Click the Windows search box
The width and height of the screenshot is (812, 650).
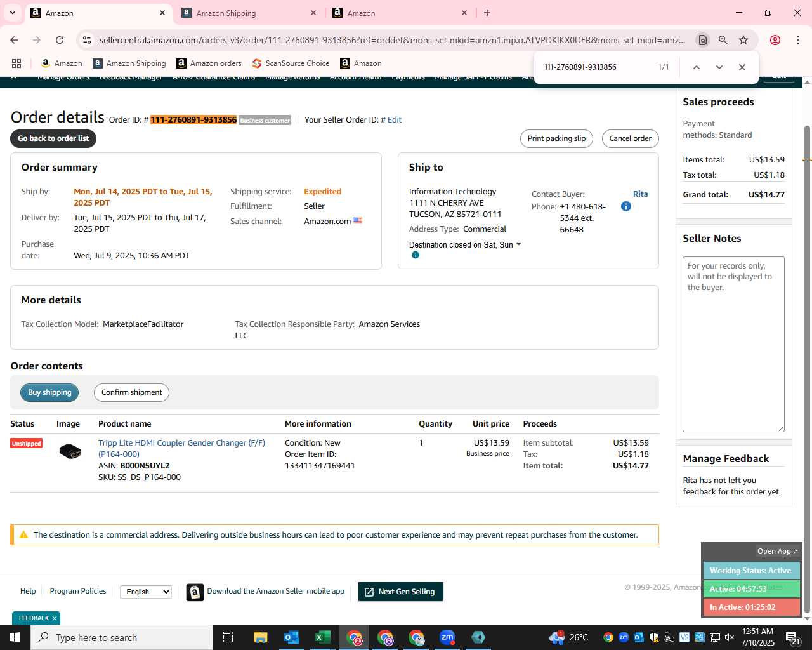[122, 637]
